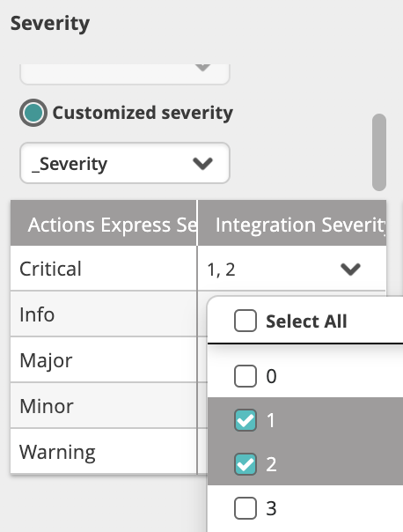403x532 pixels.
Task: Select the Minor severity row
Action: 103,406
